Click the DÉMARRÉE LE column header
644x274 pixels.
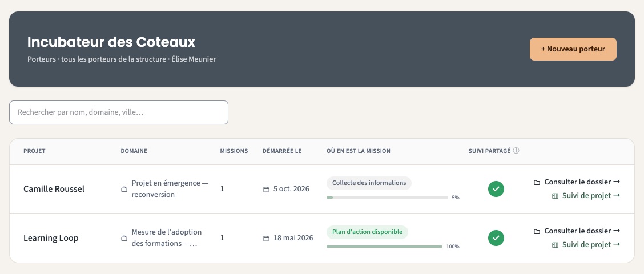click(282, 151)
